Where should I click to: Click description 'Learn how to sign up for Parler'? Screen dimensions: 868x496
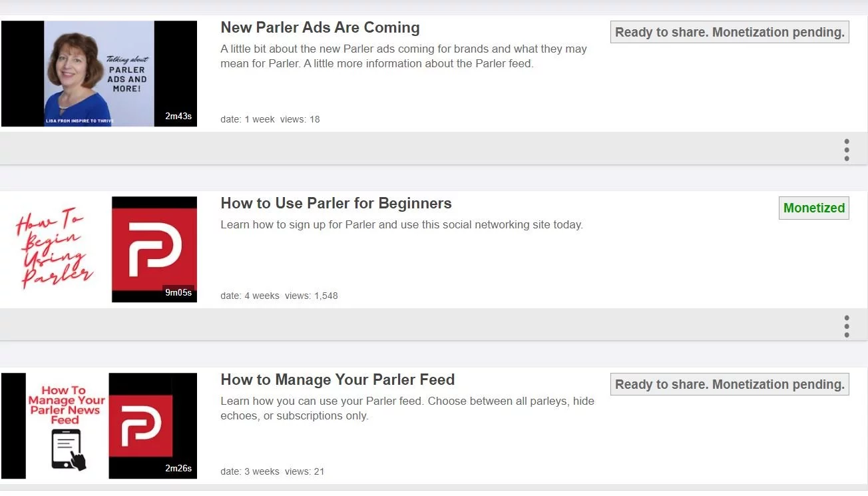402,225
